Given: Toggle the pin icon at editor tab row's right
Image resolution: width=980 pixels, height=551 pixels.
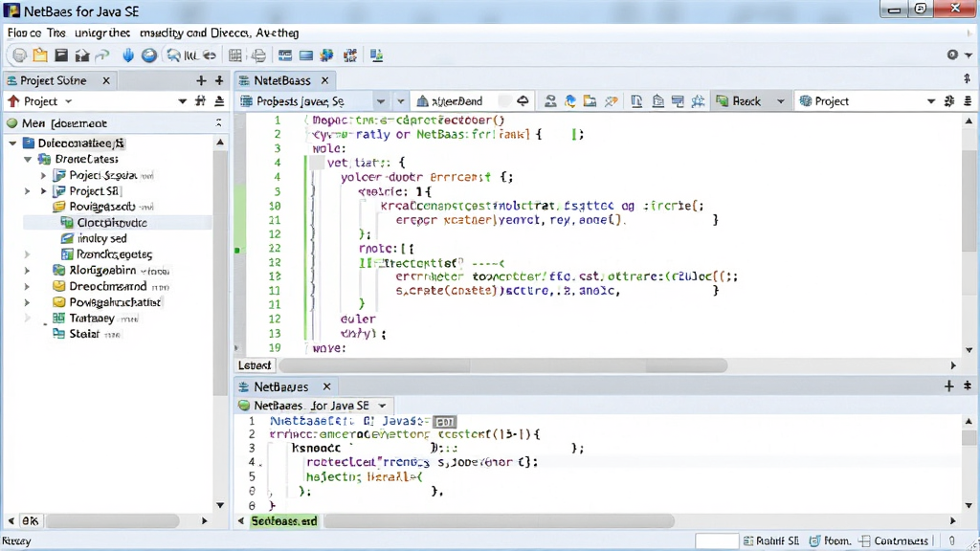Looking at the screenshot, I should coord(967,78).
